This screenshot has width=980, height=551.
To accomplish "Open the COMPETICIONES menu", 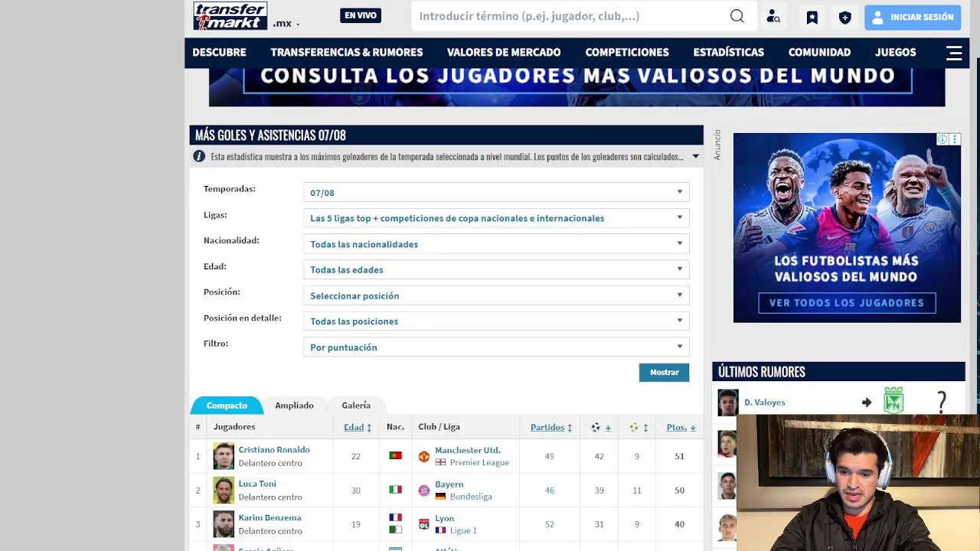I will (x=627, y=52).
